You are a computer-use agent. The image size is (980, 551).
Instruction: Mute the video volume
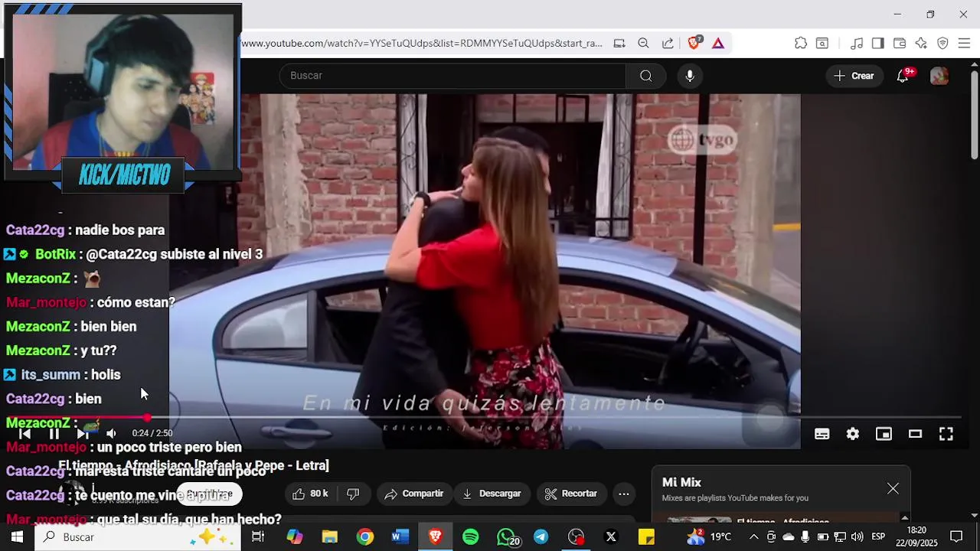[x=111, y=433]
